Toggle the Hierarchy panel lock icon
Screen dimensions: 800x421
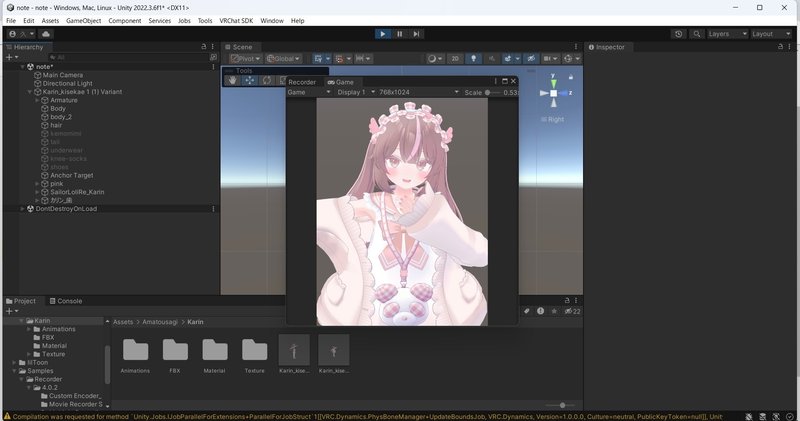pyautogui.click(x=204, y=46)
